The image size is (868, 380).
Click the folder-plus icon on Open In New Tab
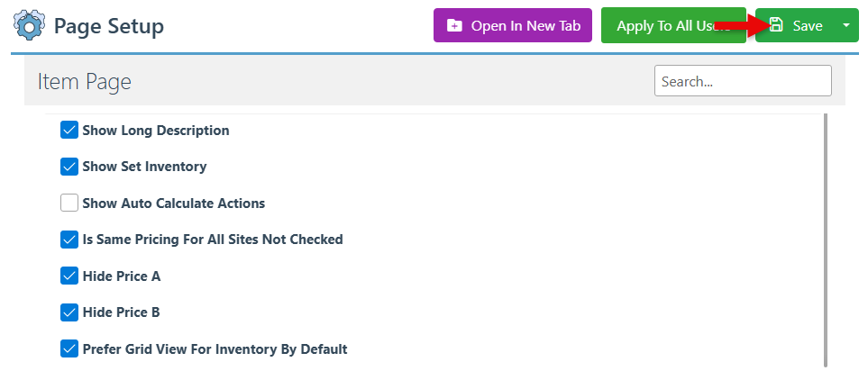tap(454, 26)
